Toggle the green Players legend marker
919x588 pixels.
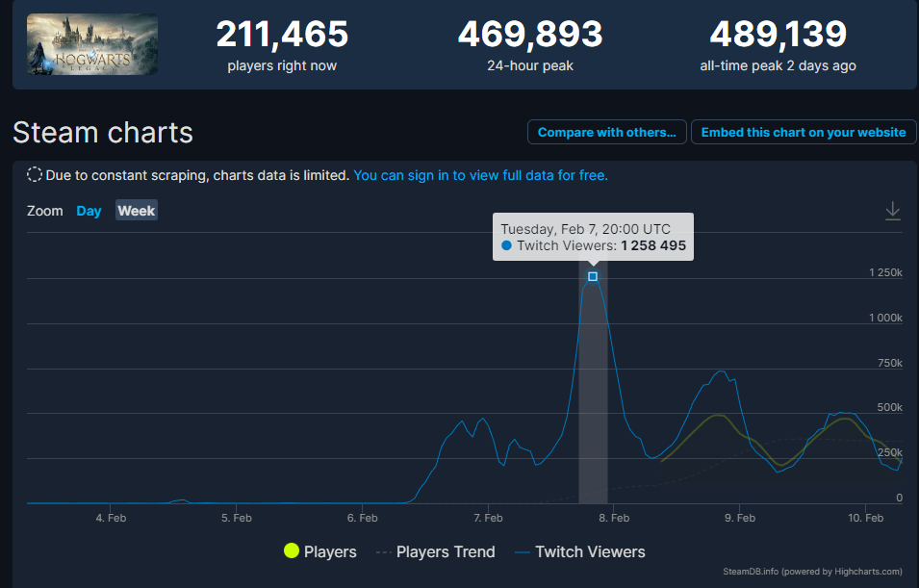[x=292, y=550]
